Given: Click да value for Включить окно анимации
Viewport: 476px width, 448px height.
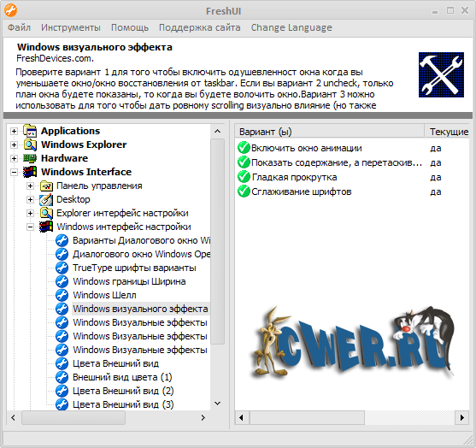Looking at the screenshot, I should [x=436, y=148].
